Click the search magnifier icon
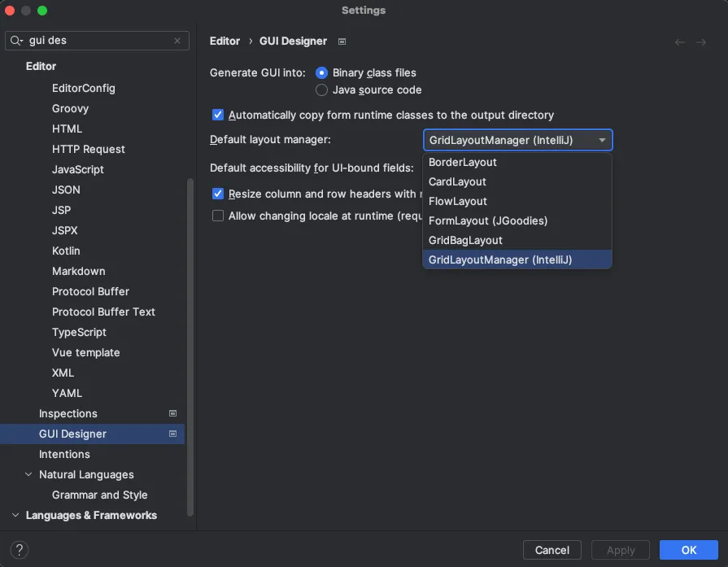 pos(17,41)
